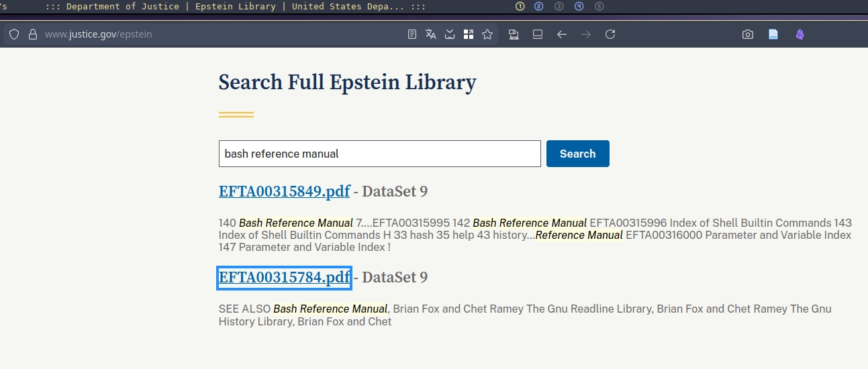View site security via padlock icon
This screenshot has width=868, height=369.
(32, 34)
